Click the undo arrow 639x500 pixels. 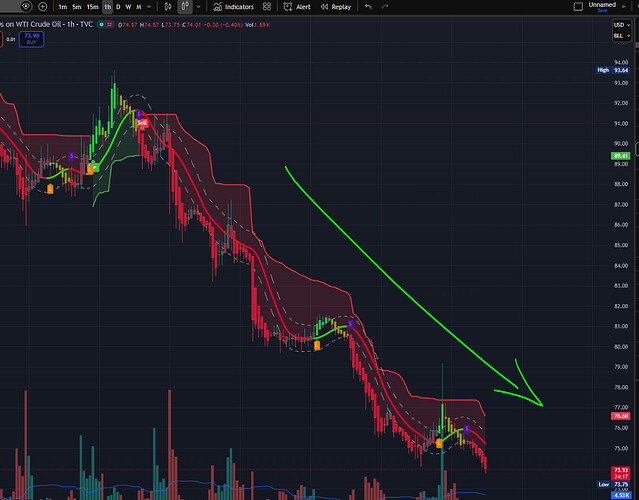point(368,7)
